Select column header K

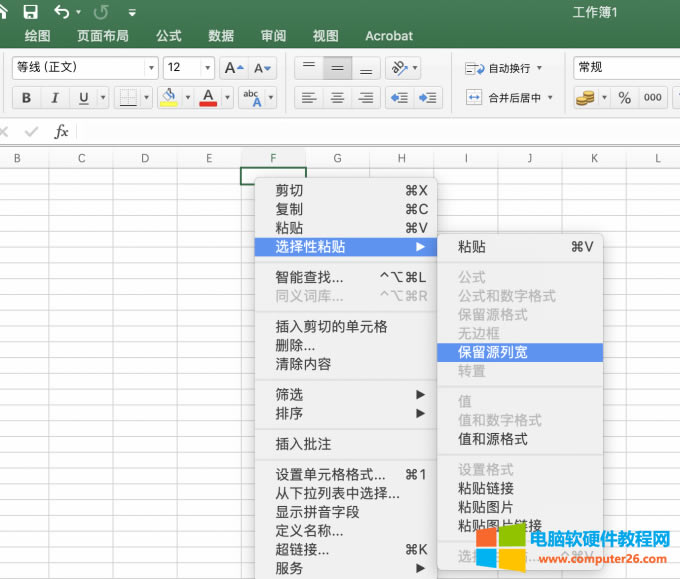pyautogui.click(x=593, y=158)
